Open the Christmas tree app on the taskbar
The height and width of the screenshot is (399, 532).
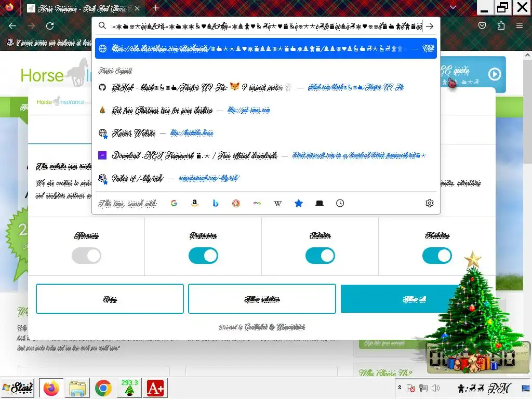(129, 388)
